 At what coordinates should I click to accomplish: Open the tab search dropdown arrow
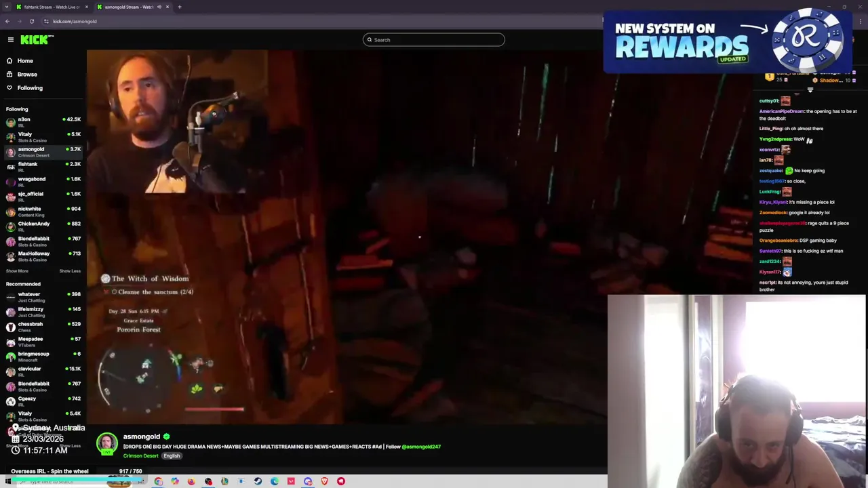point(7,7)
